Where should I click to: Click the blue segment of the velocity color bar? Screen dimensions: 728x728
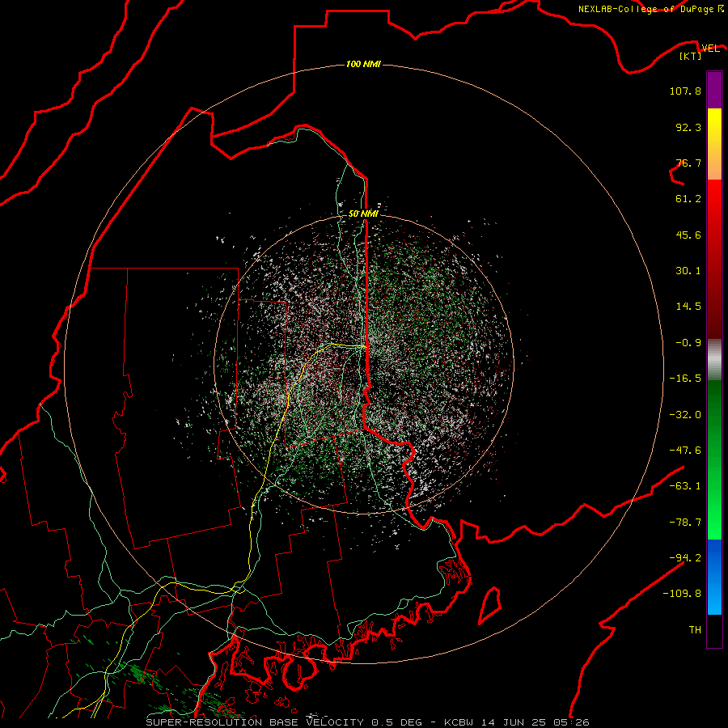point(714,577)
